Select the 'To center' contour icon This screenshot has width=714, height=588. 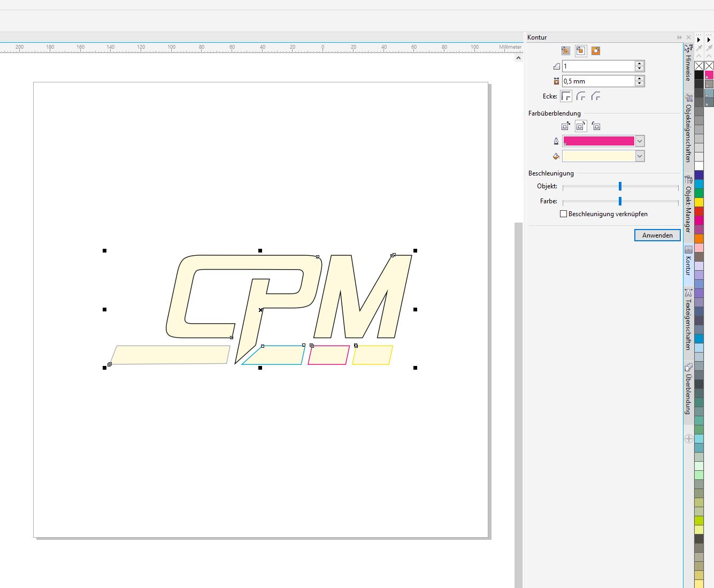(x=566, y=51)
